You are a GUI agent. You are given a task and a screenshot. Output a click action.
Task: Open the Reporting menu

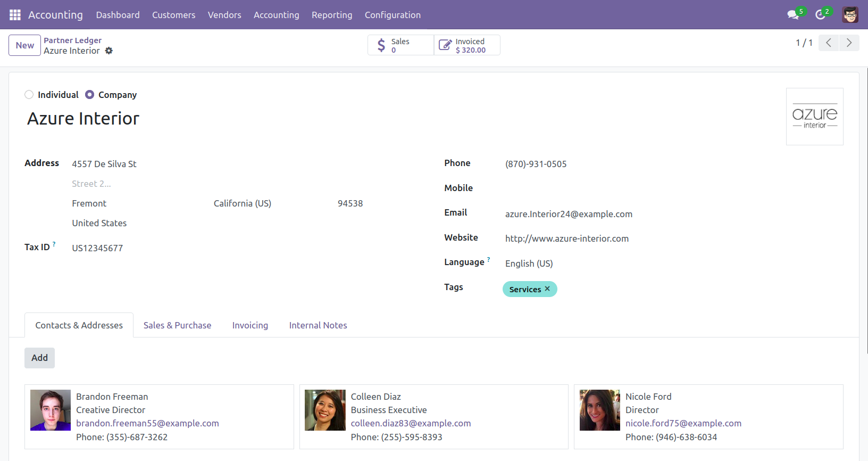(x=331, y=15)
